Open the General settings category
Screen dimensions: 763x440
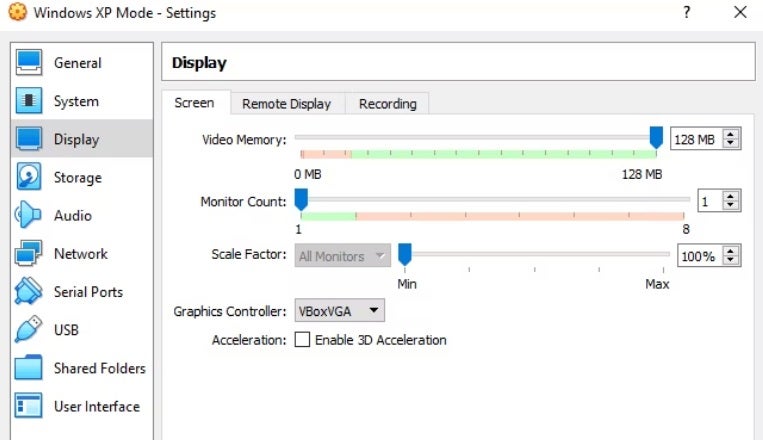82,63
